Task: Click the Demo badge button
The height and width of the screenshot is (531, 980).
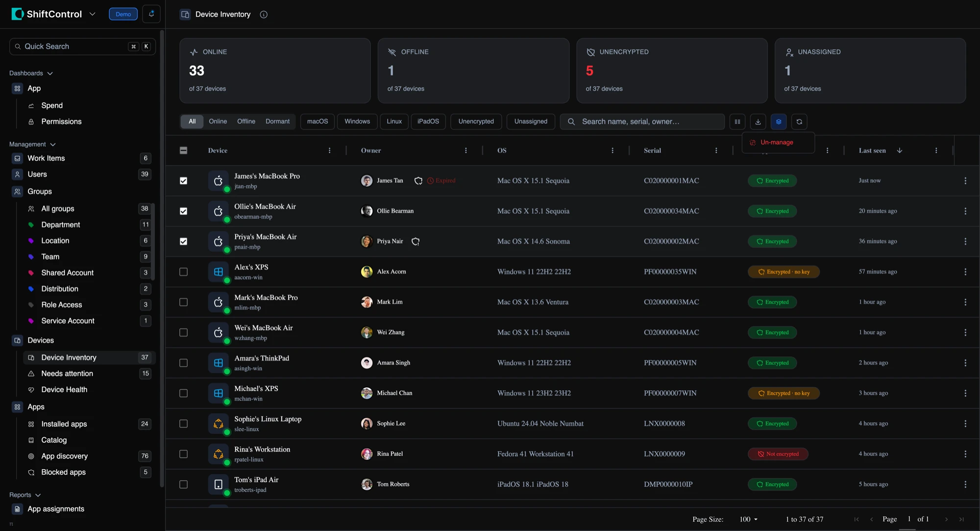Action: coord(123,14)
